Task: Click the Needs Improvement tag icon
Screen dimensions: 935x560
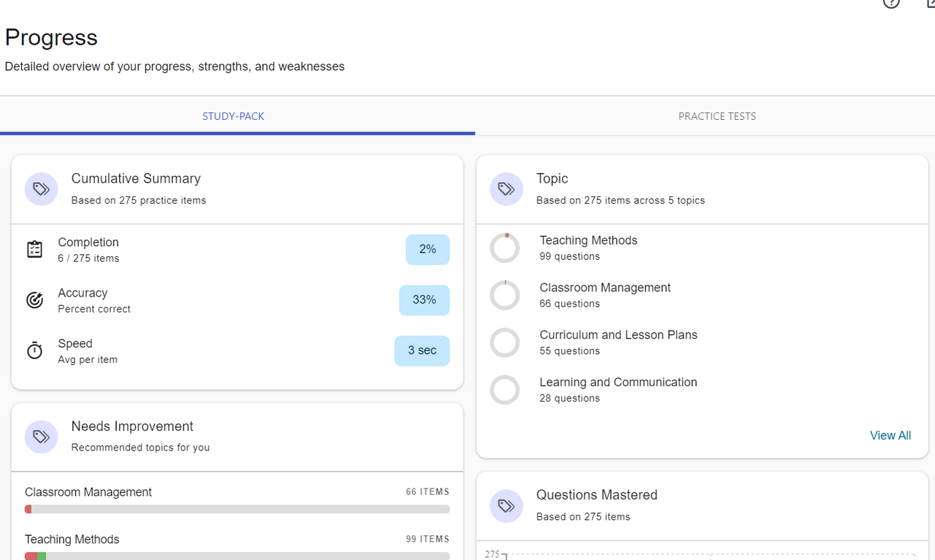Action: point(42,437)
